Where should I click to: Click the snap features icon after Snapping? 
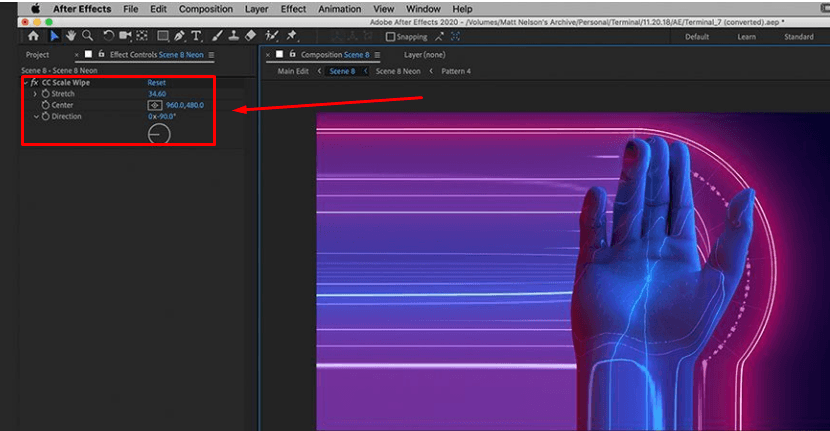tap(455, 37)
